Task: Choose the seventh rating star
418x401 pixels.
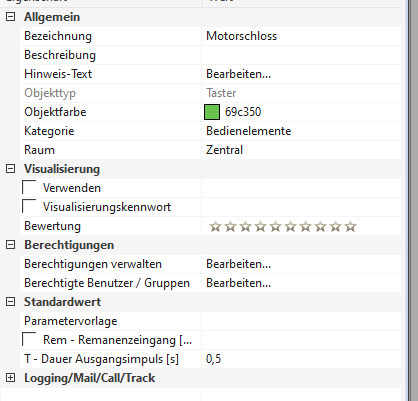Action: (x=305, y=227)
